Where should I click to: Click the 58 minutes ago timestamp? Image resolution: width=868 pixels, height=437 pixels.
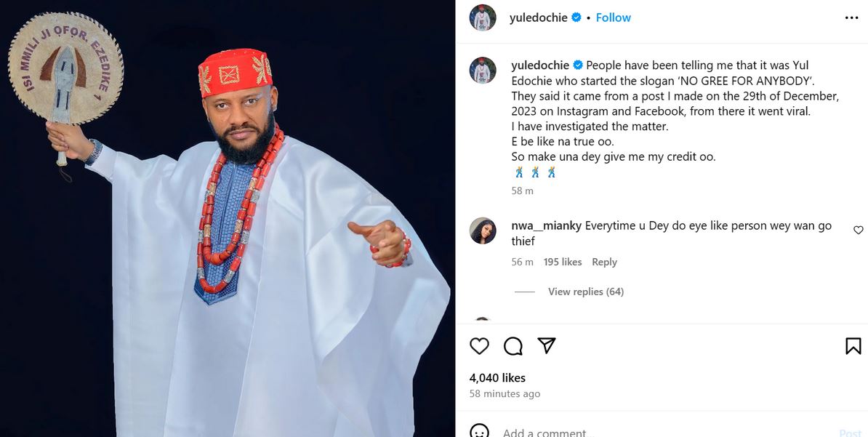click(505, 393)
